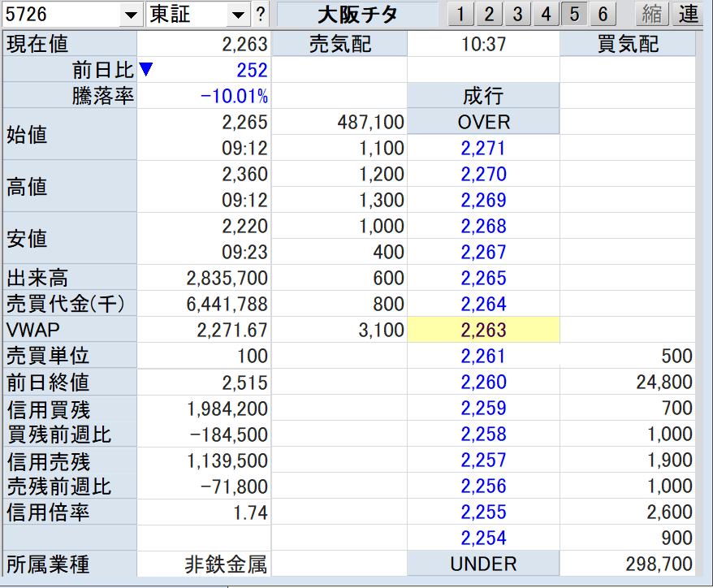The height and width of the screenshot is (588, 713).
Task: Click the 連 link button
Action: click(688, 14)
